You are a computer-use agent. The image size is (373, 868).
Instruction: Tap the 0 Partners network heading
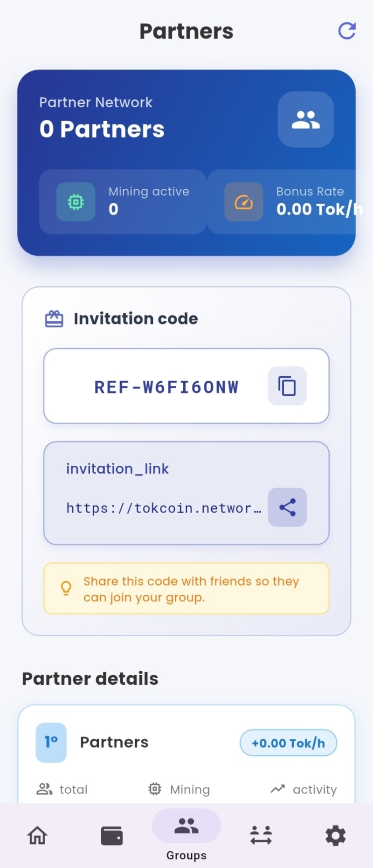click(102, 129)
